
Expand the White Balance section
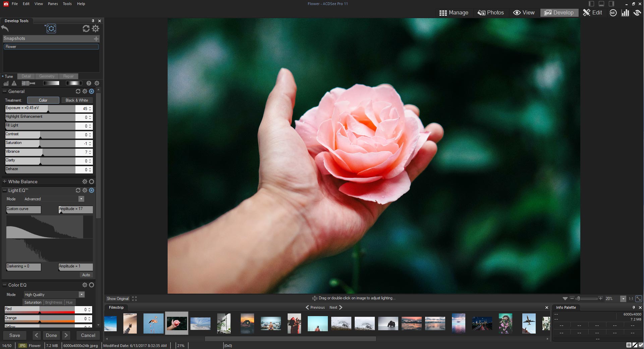tap(5, 182)
